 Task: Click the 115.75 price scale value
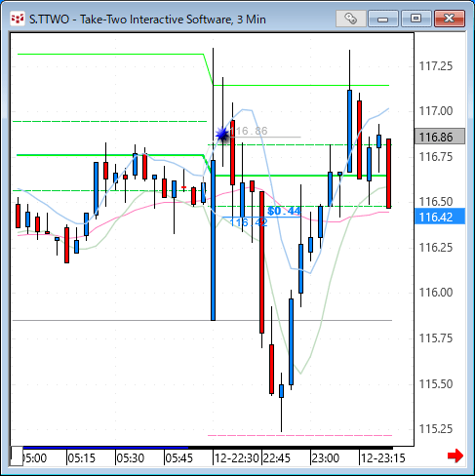(x=436, y=338)
